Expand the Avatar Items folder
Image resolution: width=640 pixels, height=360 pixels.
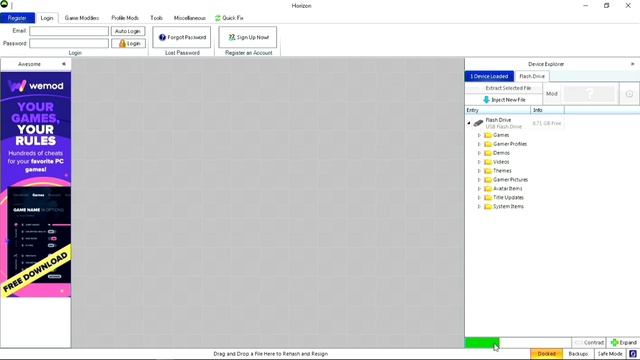click(479, 189)
